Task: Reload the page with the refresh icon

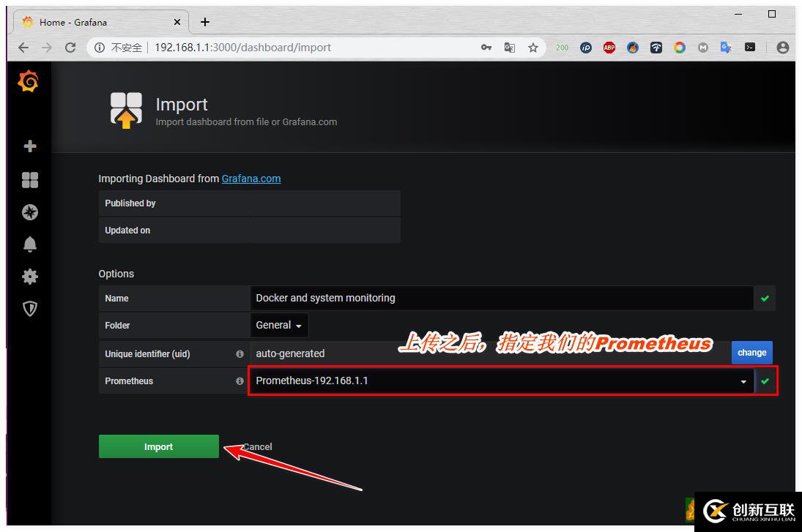Action: 70,48
